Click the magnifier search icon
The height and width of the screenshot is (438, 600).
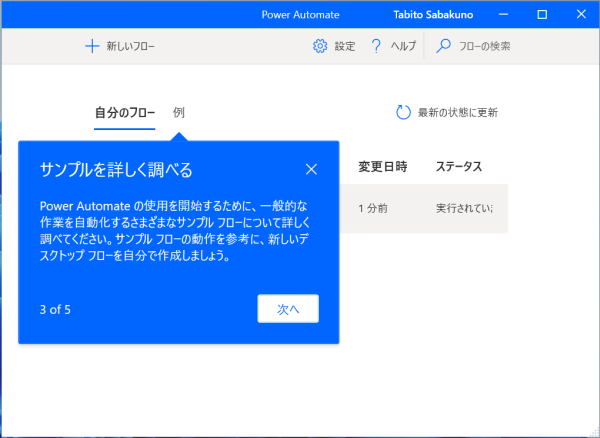coord(443,46)
